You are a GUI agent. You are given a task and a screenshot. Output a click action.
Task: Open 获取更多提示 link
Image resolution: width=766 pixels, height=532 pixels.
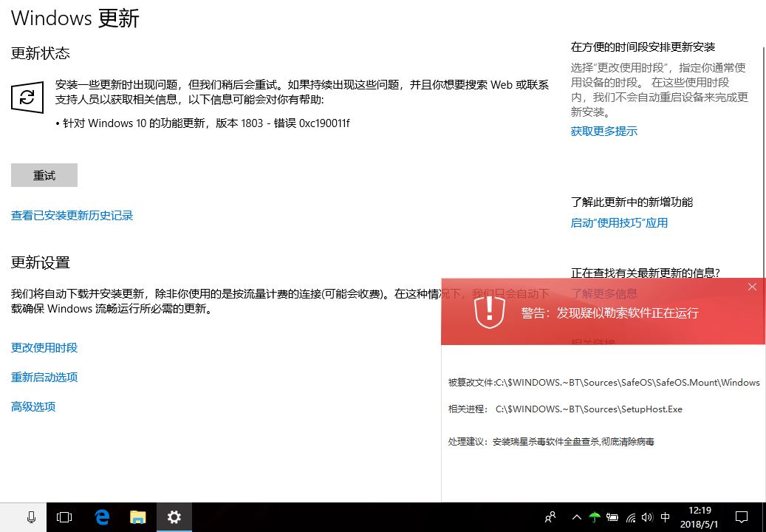(x=603, y=131)
